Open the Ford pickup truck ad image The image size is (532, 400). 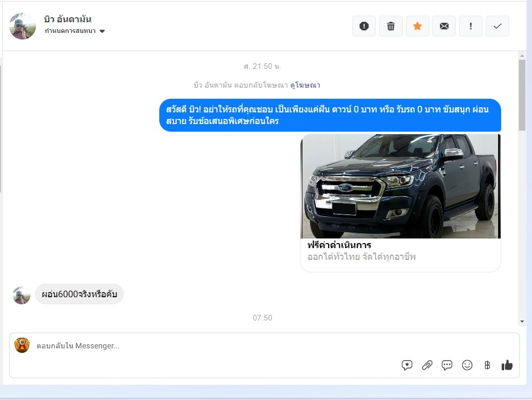(x=401, y=186)
